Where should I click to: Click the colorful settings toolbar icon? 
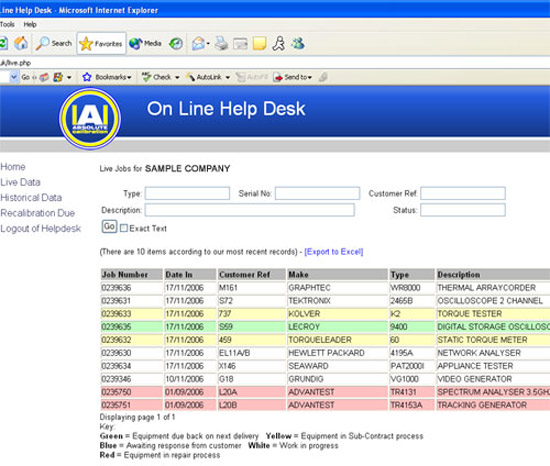click(x=58, y=77)
